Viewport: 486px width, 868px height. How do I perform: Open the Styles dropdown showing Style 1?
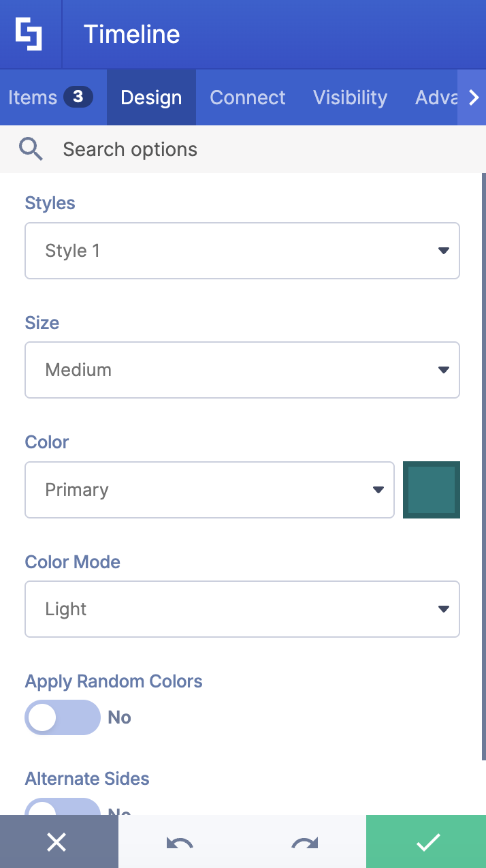242,251
